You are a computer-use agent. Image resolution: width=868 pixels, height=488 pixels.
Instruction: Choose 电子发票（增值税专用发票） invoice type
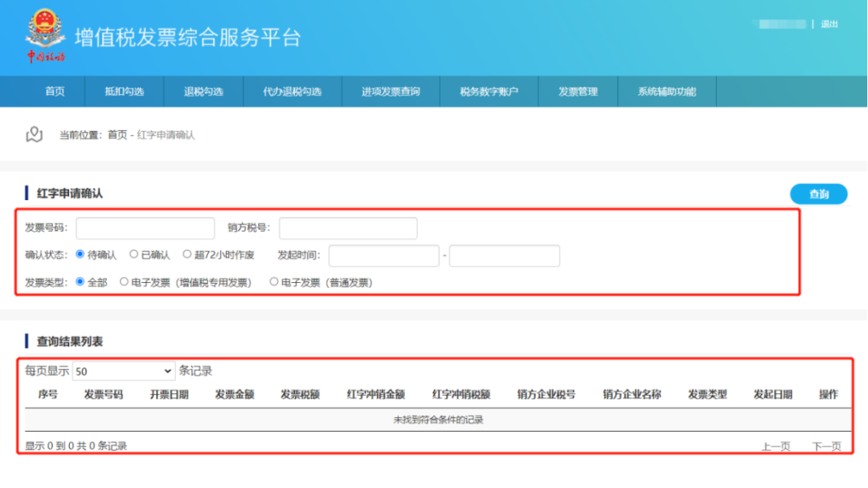[x=124, y=282]
